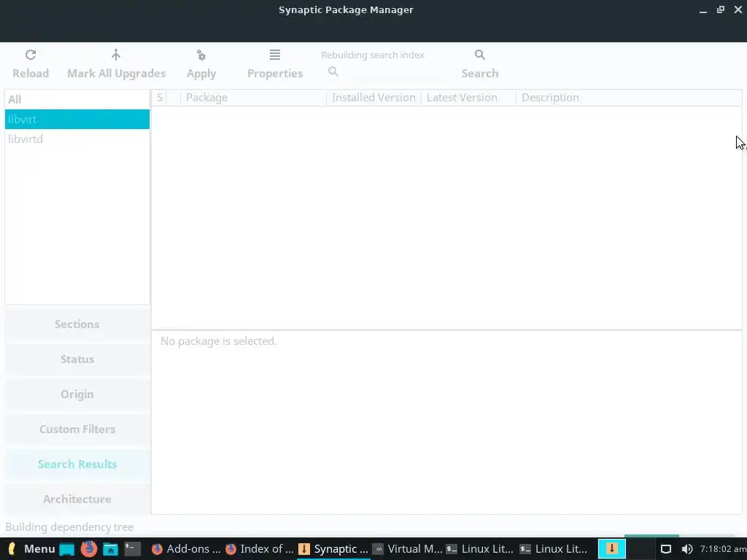
Task: Click the Reload toolbar icon
Action: 31,55
